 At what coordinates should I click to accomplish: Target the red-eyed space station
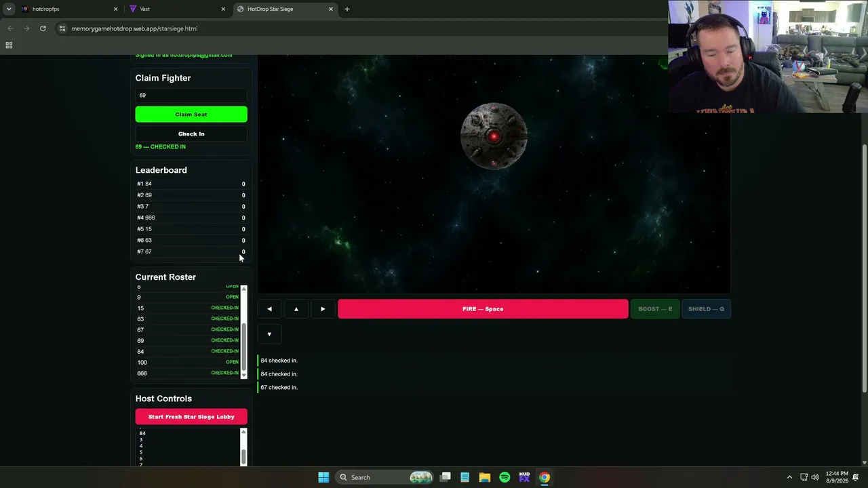(x=494, y=136)
